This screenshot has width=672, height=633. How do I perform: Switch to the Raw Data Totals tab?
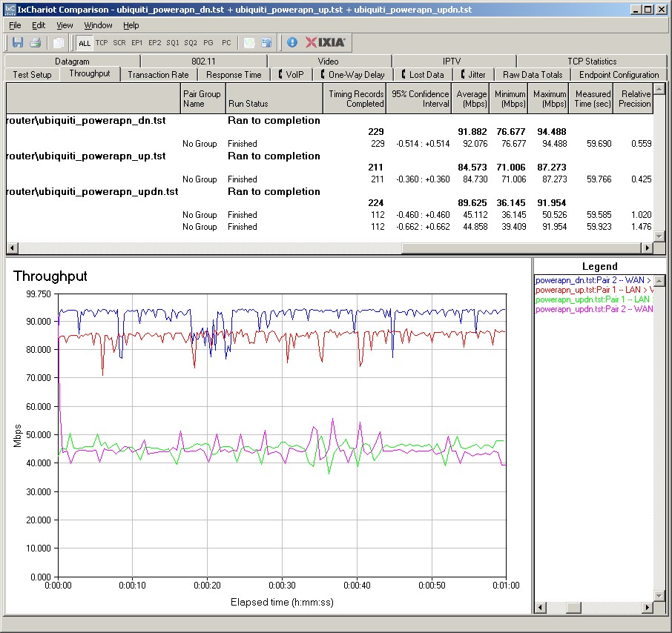tap(533, 75)
